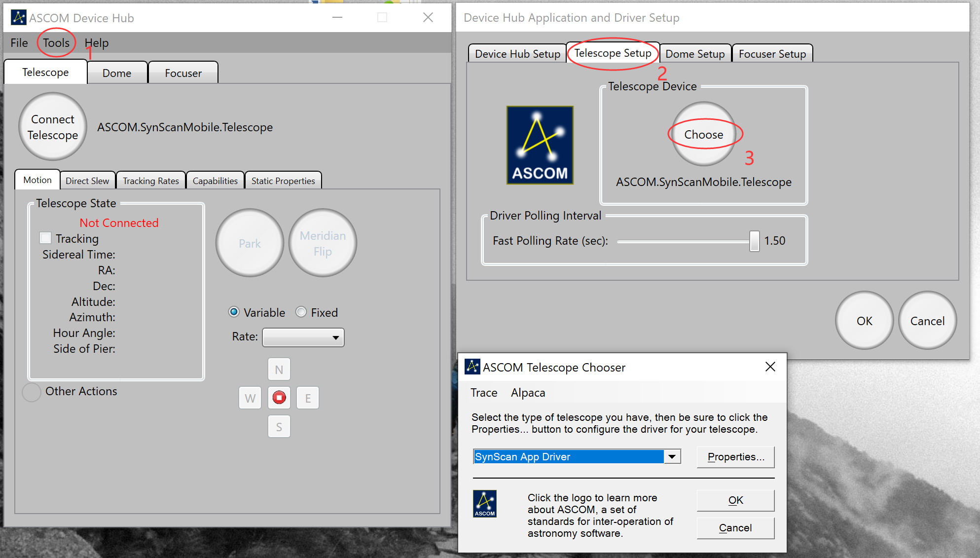The image size is (980, 558).
Task: Adjust the Fast Polling Rate slider
Action: (754, 241)
